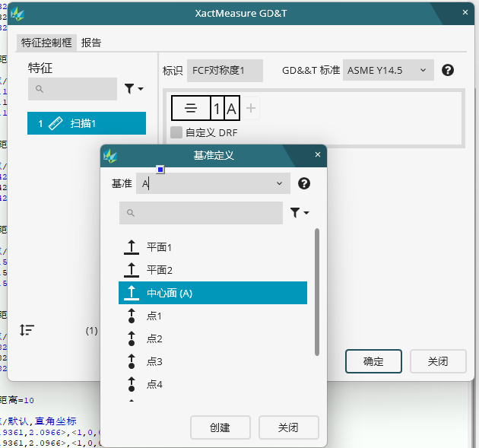Select 平面1 in datum list
Screen dimensions: 479x448
tap(213, 247)
